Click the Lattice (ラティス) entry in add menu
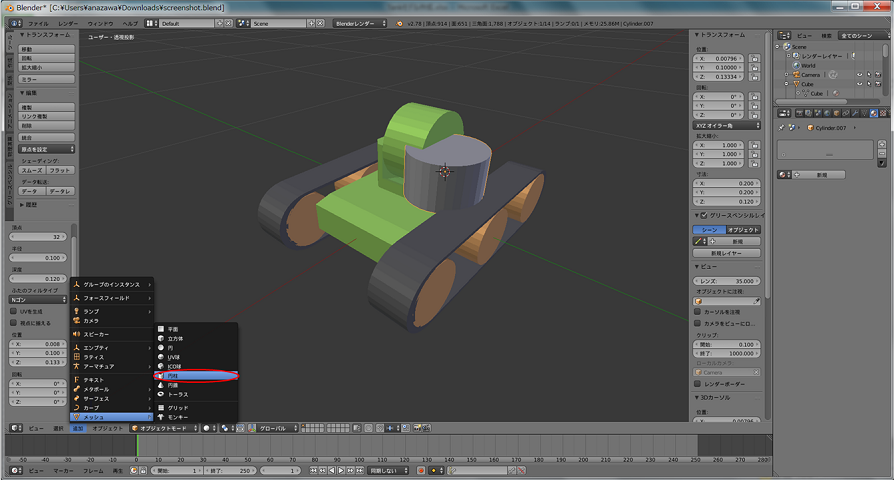 pos(94,357)
